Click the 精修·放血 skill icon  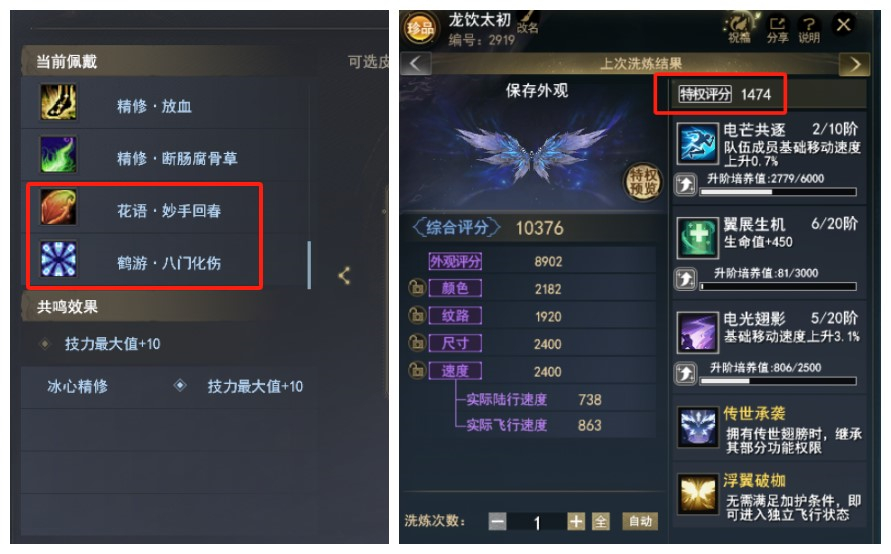(x=59, y=102)
